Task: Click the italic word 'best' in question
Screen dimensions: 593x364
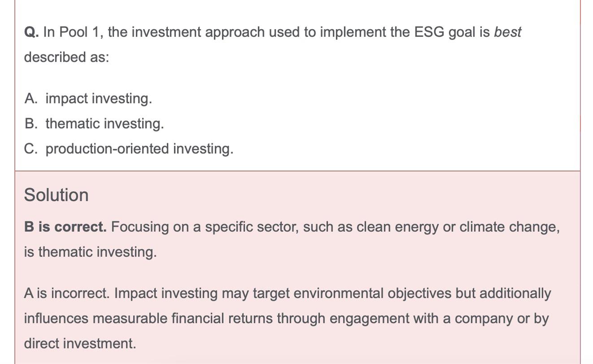Action: (x=507, y=32)
